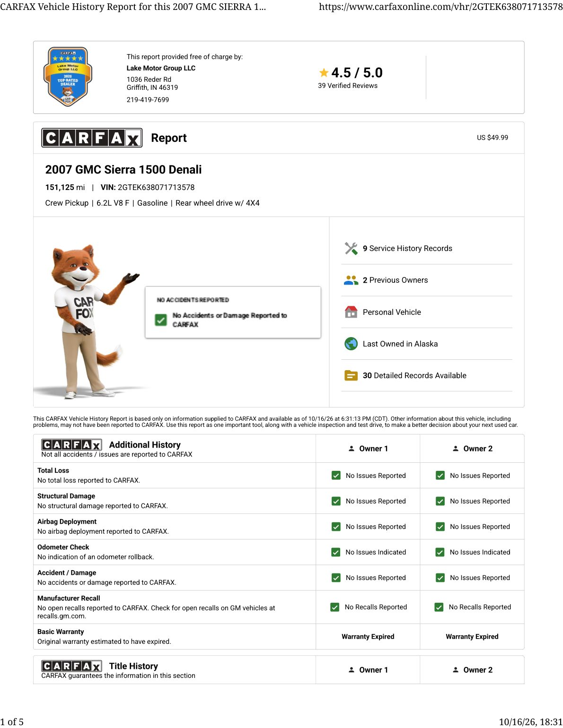Click the wrench service history icon
Screen dimensions: 563x728
[x=351, y=248]
